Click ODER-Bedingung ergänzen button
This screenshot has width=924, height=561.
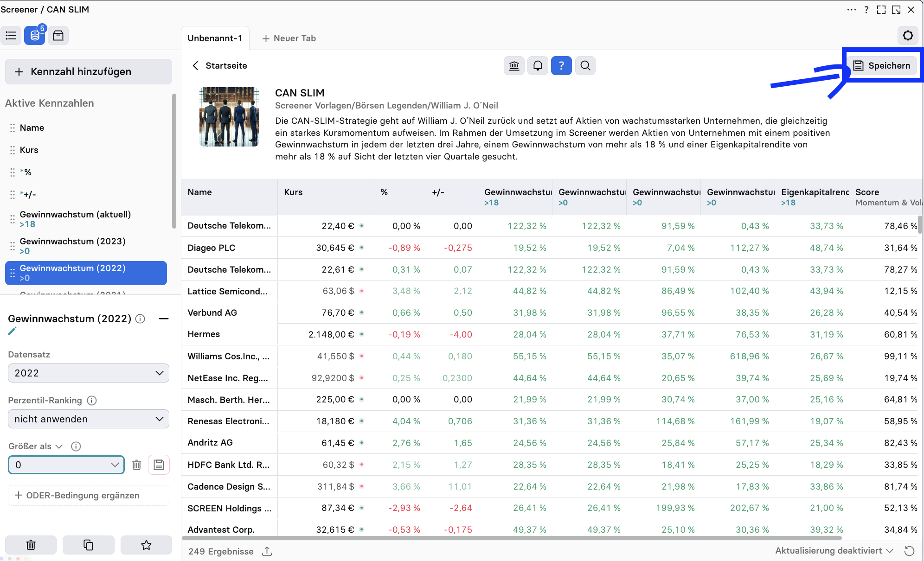[89, 496]
